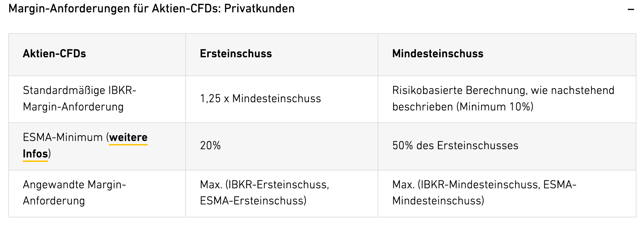Click the word Standardmäßige in the first row
The width and height of the screenshot is (644, 225).
[x=64, y=91]
